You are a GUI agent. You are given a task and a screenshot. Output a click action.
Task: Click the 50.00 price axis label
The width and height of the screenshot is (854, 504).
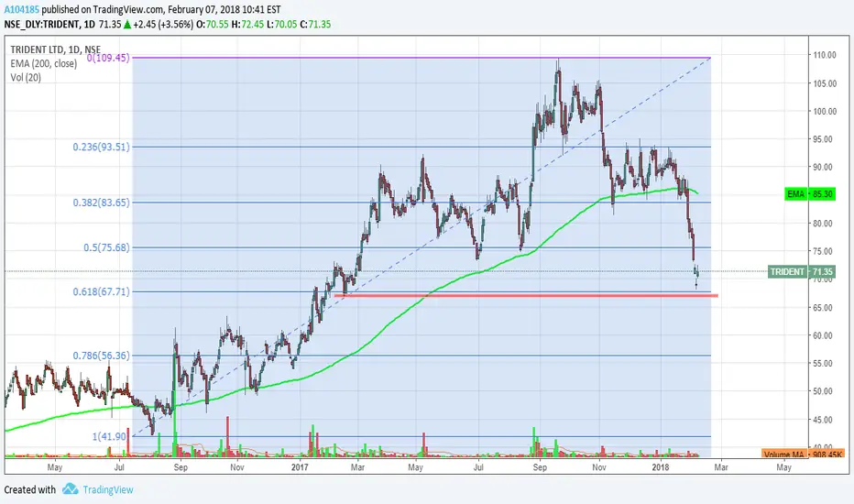(x=823, y=391)
